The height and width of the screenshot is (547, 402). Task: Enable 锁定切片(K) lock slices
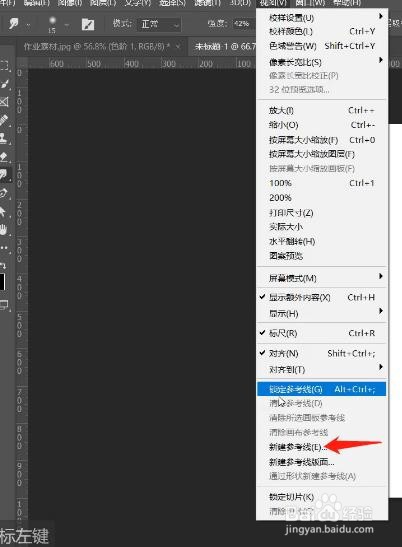321,496
